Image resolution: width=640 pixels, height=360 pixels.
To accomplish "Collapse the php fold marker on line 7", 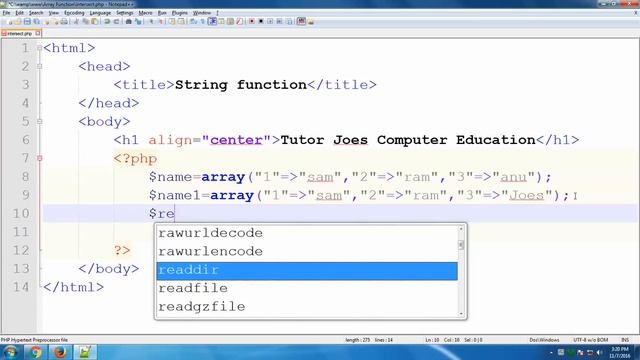I will [40, 158].
